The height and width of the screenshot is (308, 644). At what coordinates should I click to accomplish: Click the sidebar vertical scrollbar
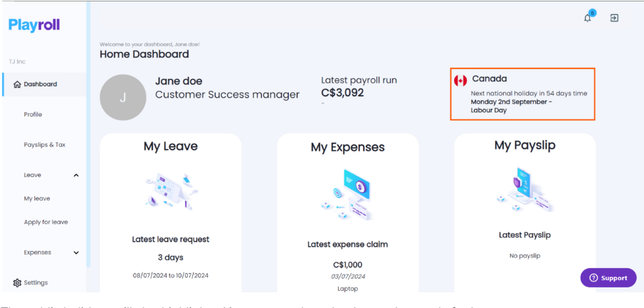[x=88, y=136]
